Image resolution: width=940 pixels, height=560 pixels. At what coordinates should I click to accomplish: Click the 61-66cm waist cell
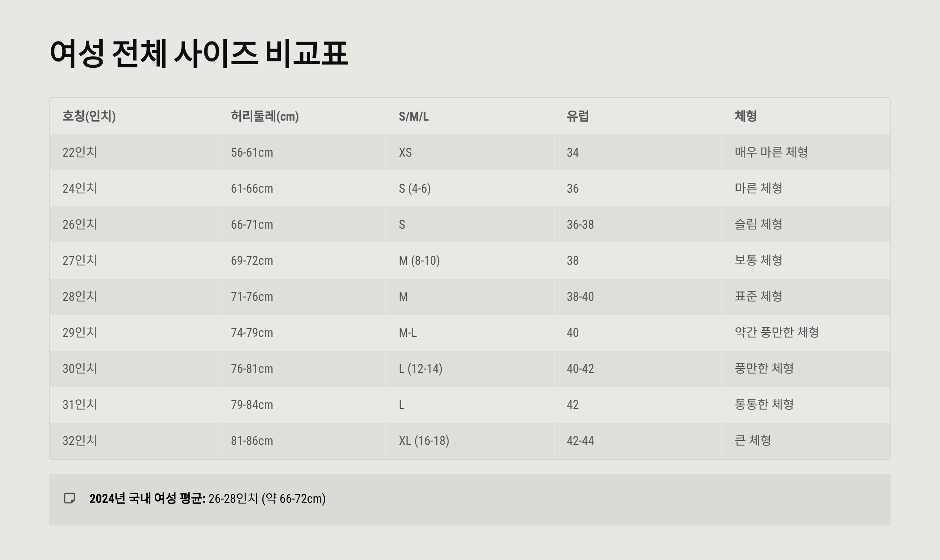coord(252,188)
